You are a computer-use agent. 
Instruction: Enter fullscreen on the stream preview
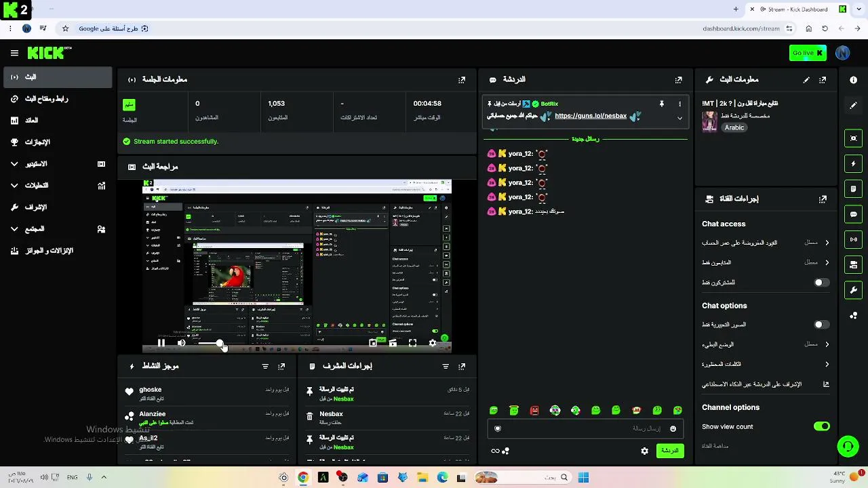[x=412, y=343]
